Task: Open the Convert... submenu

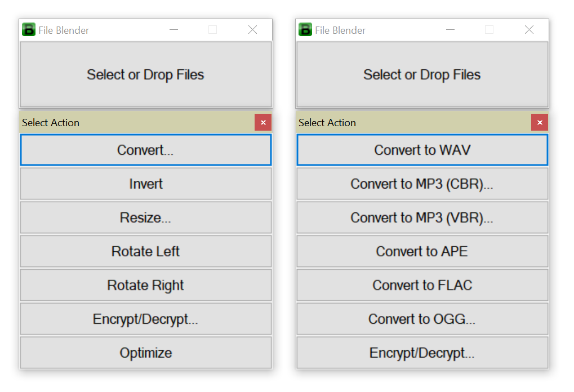Action: click(145, 150)
